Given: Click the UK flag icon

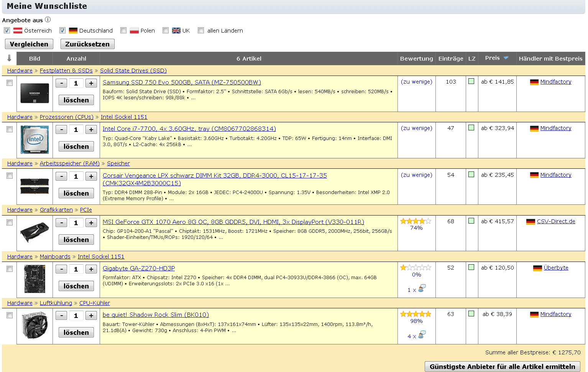Looking at the screenshot, I should (176, 31).
